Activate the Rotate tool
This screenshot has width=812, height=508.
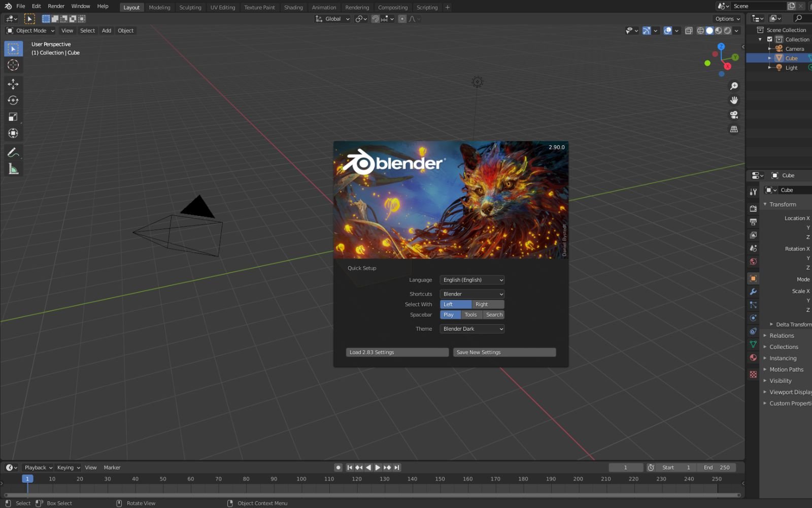13,101
